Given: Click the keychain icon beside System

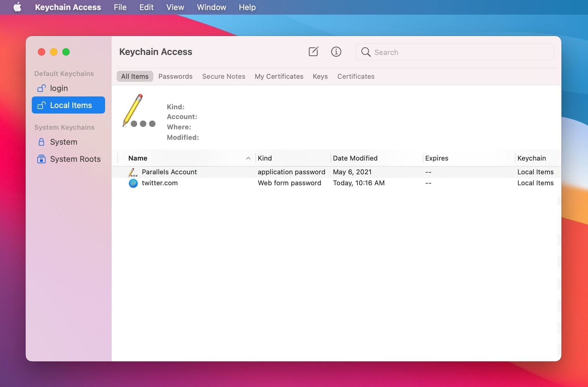Looking at the screenshot, I should [42, 142].
